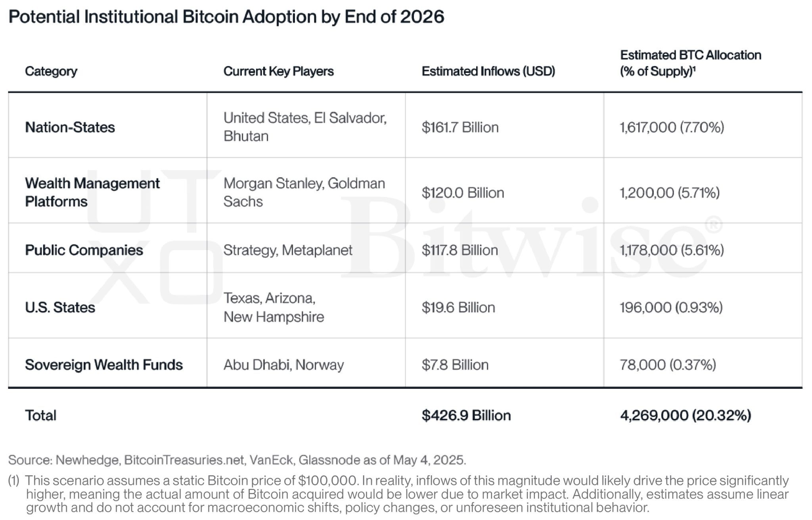Click the 196,000 (0.93%) allocation value
This screenshot has width=812, height=520.
click(671, 308)
